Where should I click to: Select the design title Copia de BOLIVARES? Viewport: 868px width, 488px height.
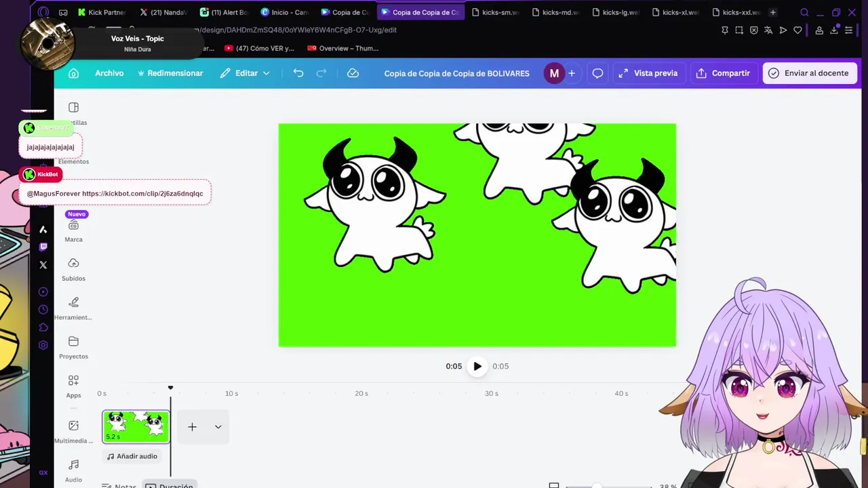tap(456, 73)
